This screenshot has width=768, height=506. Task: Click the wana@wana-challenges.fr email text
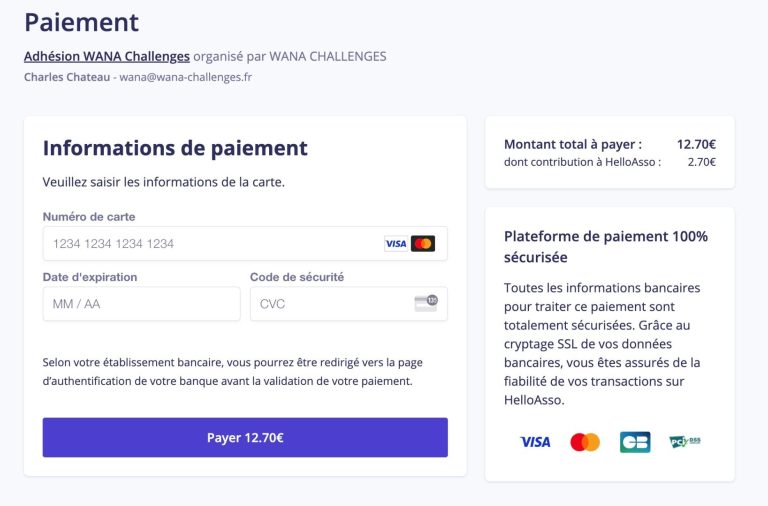click(x=186, y=77)
